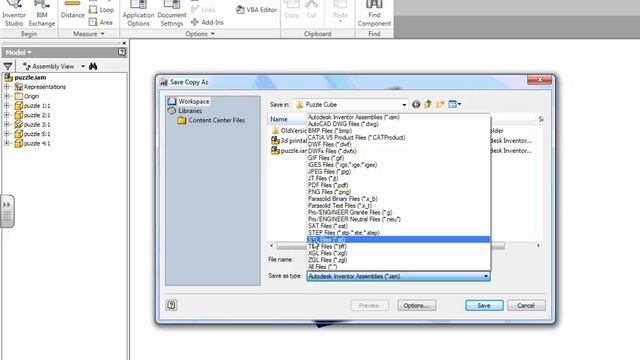Open the View Menu icon in dialog
Viewport: 640px width, 360px height.
pyautogui.click(x=454, y=104)
